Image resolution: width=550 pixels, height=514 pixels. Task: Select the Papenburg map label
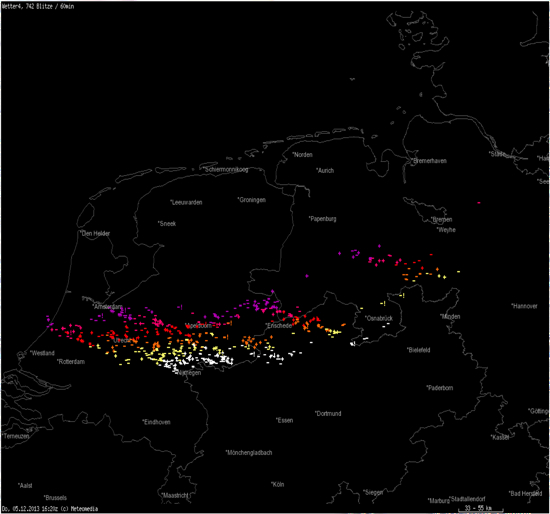322,219
